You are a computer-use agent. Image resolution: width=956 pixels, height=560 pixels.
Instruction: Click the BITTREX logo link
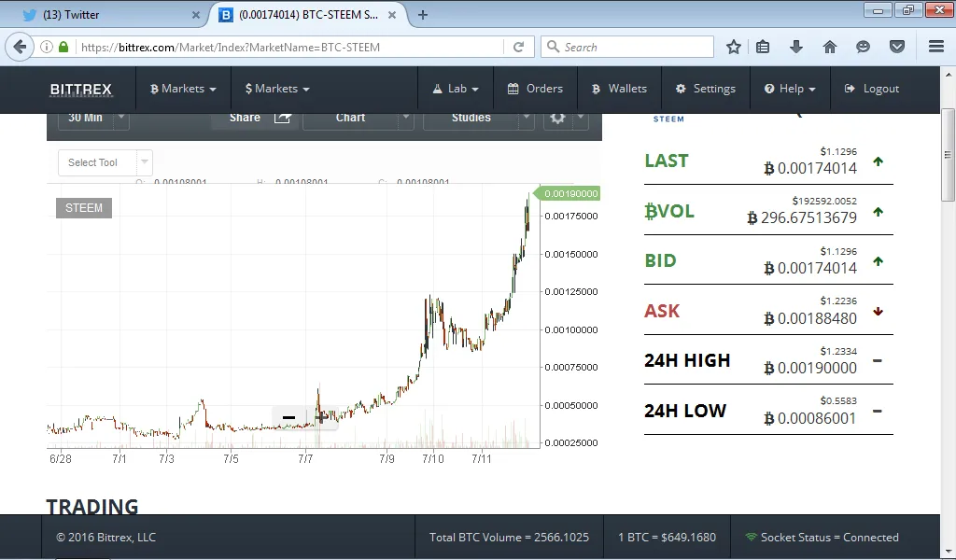tap(81, 90)
